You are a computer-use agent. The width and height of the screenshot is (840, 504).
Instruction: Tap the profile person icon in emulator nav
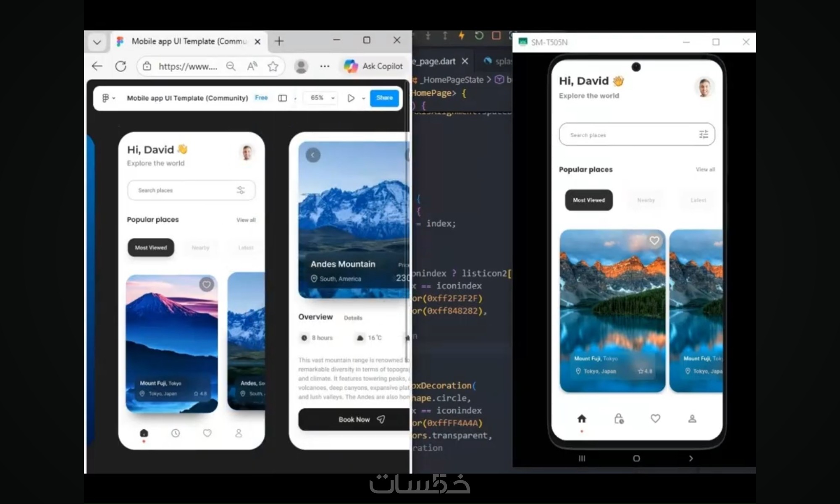[692, 418]
